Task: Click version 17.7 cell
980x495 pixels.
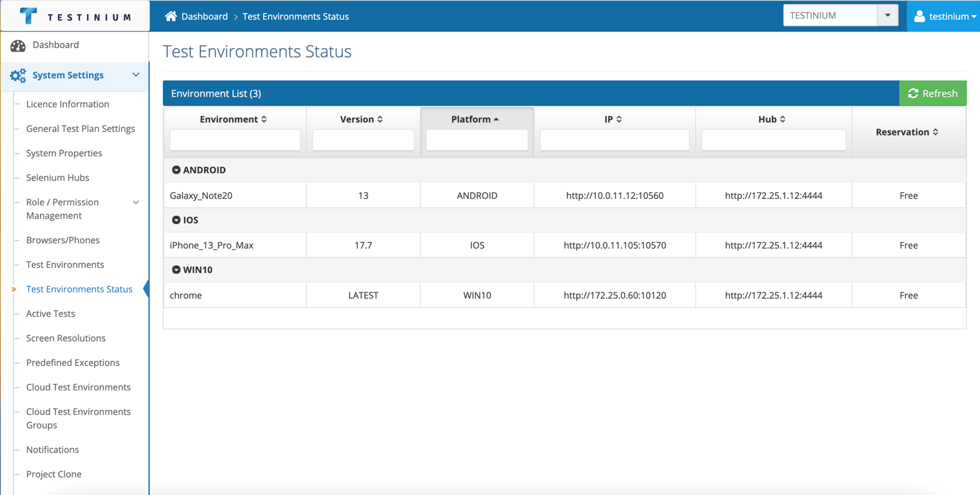Action: coord(363,245)
